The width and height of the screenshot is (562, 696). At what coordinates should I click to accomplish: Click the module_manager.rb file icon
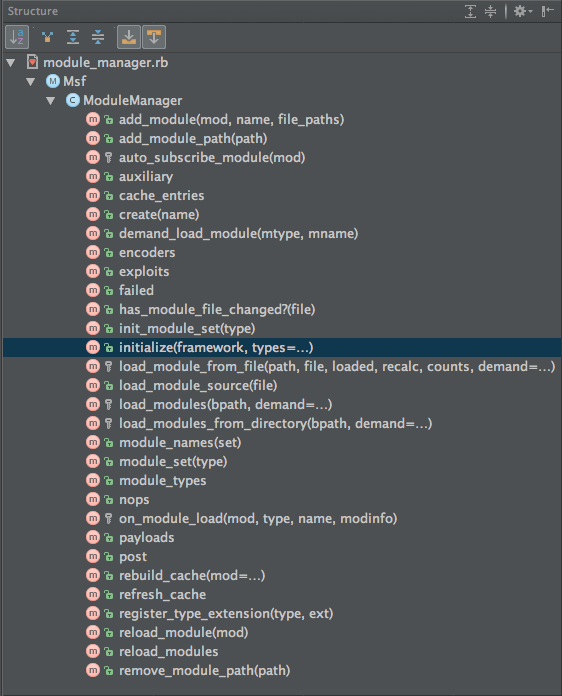(x=32, y=62)
